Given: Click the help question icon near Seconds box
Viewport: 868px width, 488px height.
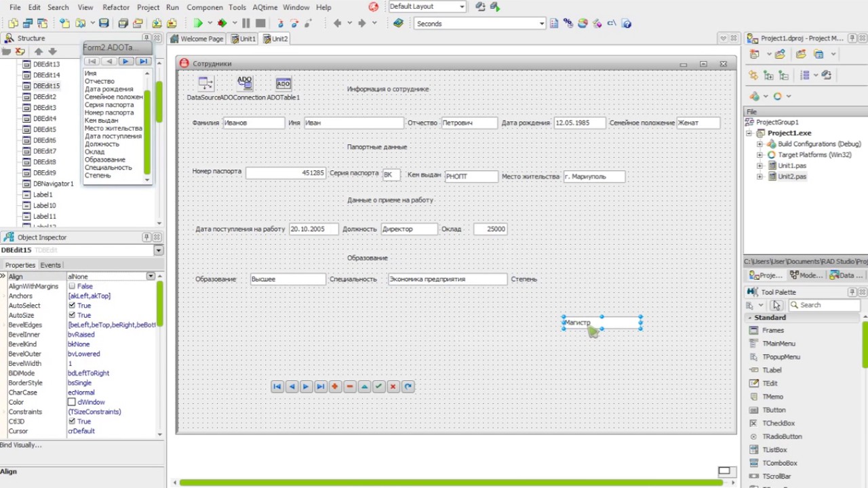Looking at the screenshot, I should (x=627, y=23).
